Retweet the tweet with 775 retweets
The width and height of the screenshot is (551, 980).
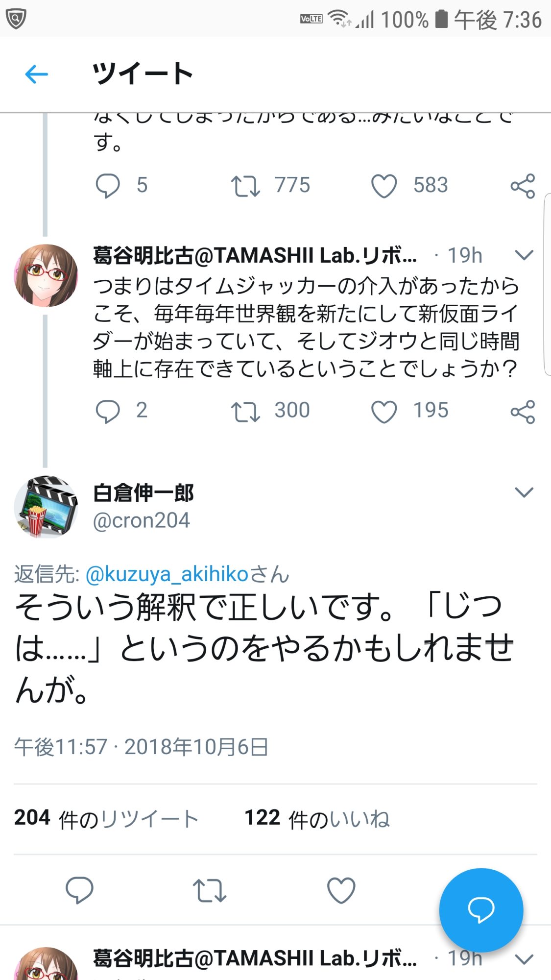pyautogui.click(x=245, y=186)
